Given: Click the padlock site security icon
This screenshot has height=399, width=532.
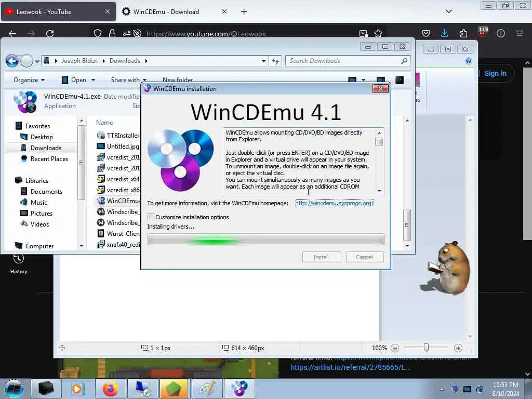Looking at the screenshot, I should tap(112, 33).
